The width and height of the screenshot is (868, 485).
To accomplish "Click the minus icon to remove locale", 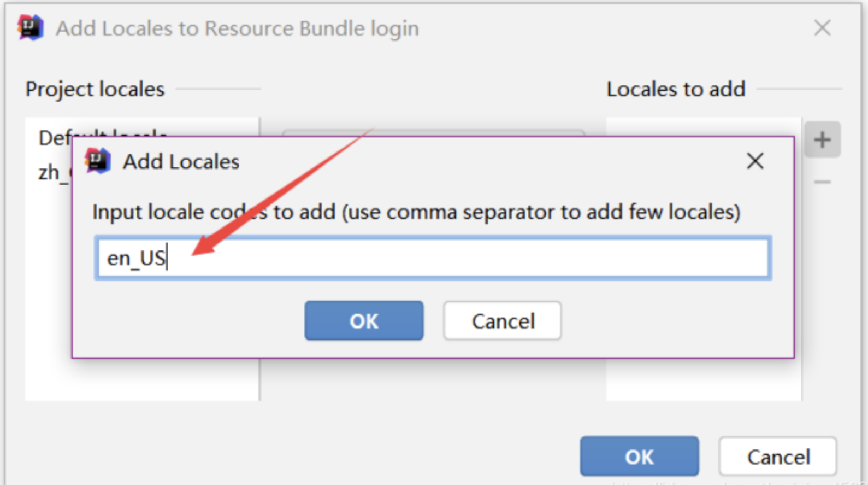I will pyautogui.click(x=822, y=182).
